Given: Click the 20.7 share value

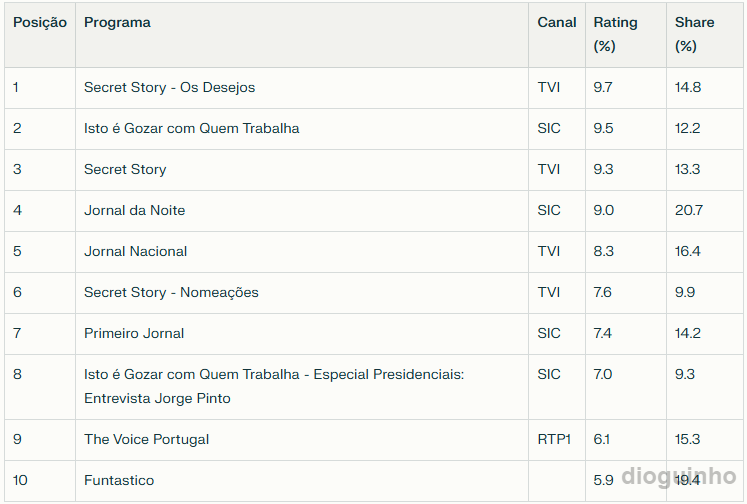Looking at the screenshot, I should [688, 210].
